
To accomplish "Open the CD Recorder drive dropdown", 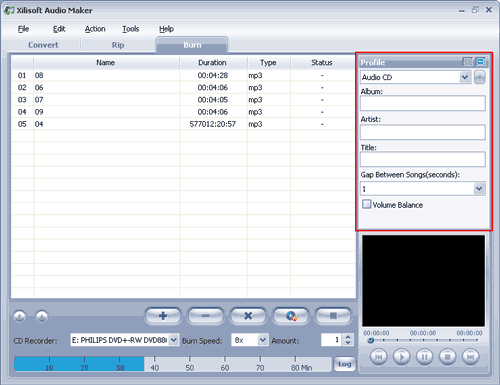I will pos(173,340).
